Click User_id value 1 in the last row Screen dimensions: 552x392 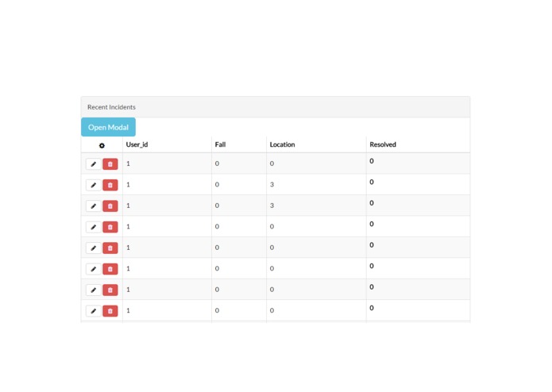[x=128, y=310]
